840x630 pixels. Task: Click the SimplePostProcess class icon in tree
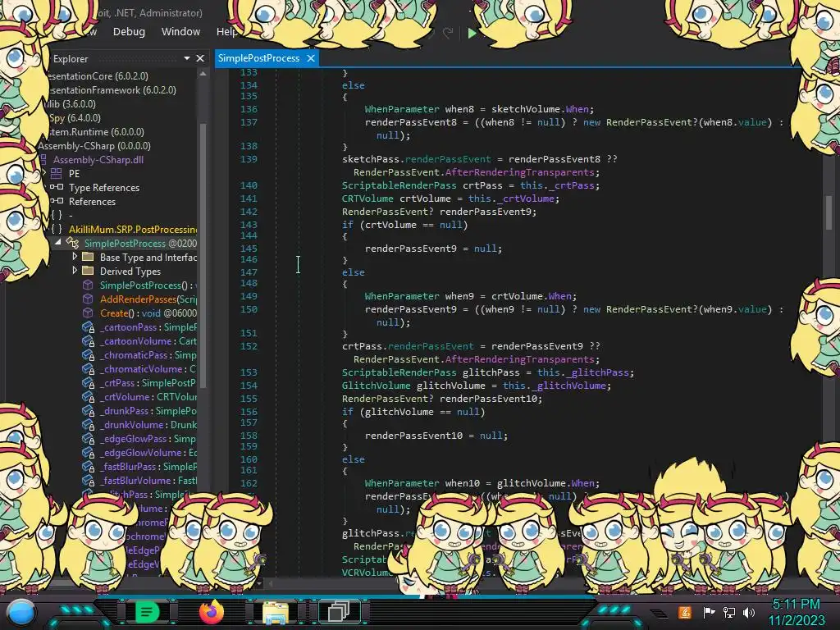(72, 243)
